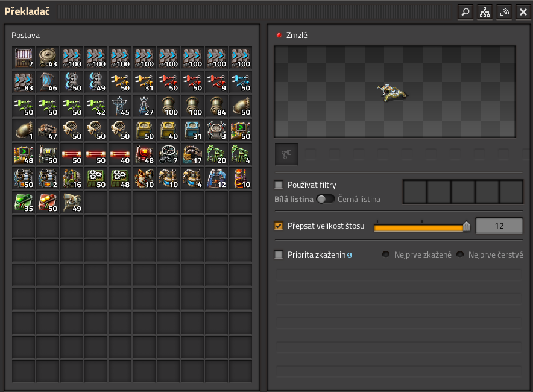This screenshot has height=392, width=533.
Task: Click the first empty filter slot
Action: [x=415, y=192]
